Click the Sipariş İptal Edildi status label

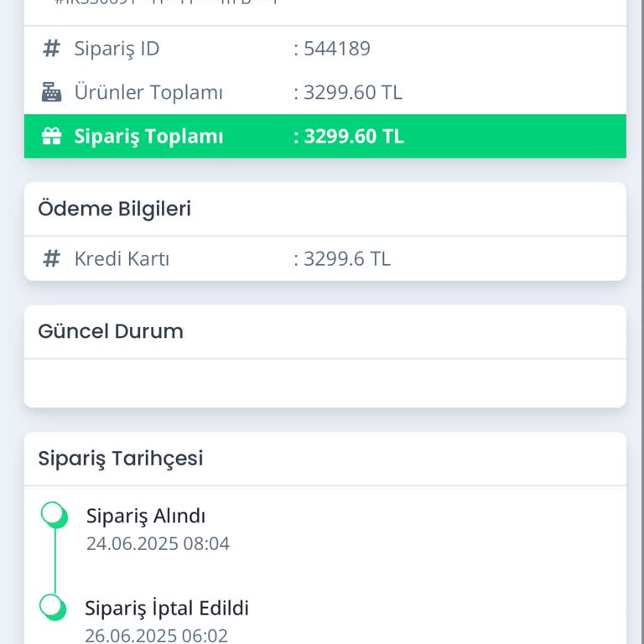(x=167, y=608)
